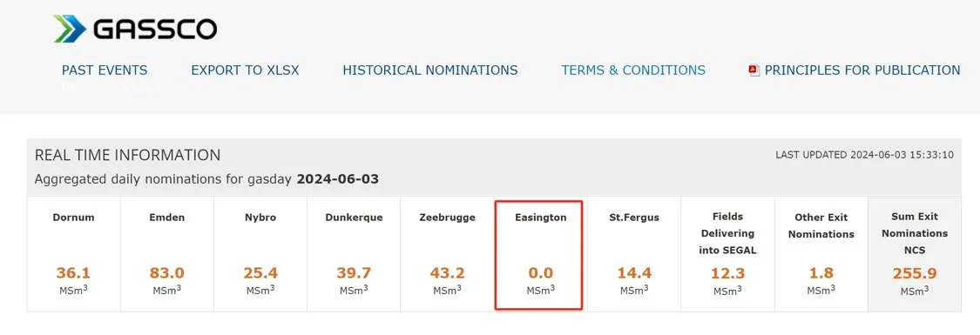Open the Past Events link
The width and height of the screenshot is (980, 335).
tap(105, 70)
